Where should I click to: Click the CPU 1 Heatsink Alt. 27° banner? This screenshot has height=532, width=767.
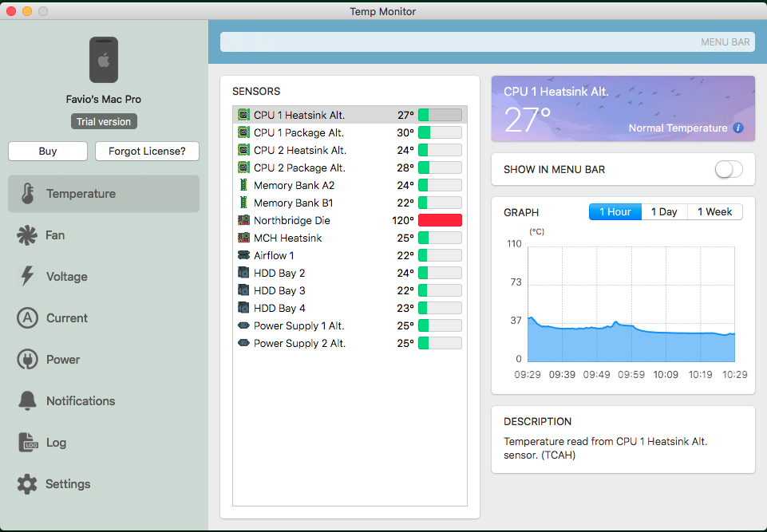click(623, 108)
